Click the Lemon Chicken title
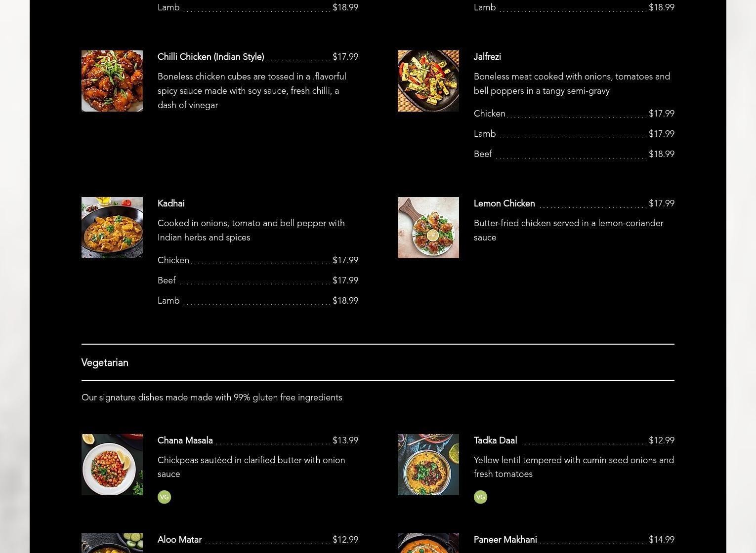This screenshot has width=756, height=553. coord(504,203)
